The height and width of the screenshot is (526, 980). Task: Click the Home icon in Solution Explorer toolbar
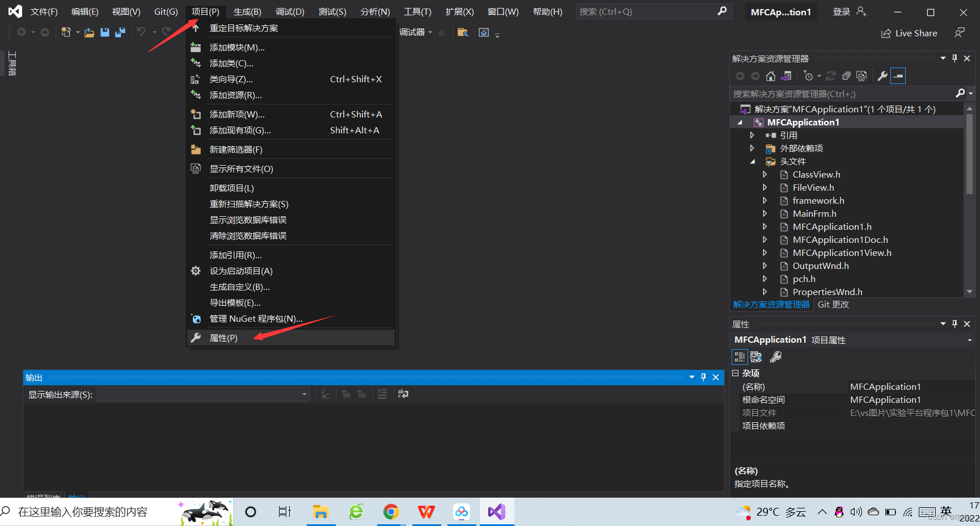pos(770,76)
